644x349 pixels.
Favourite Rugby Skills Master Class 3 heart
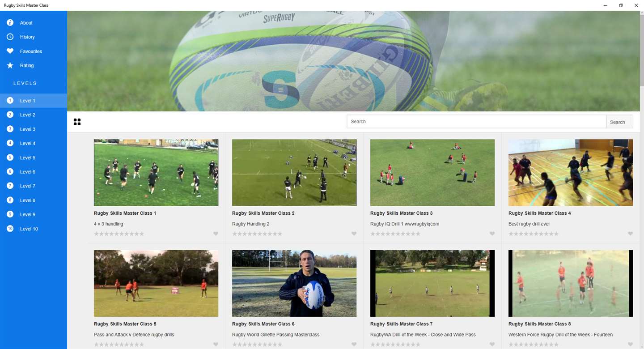point(492,234)
